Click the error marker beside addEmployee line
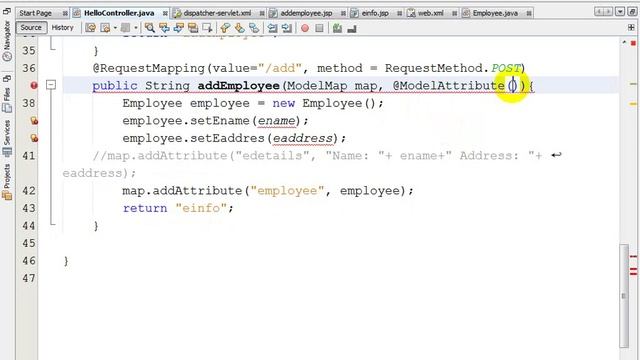Image resolution: width=640 pixels, height=360 pixels. coord(34,85)
